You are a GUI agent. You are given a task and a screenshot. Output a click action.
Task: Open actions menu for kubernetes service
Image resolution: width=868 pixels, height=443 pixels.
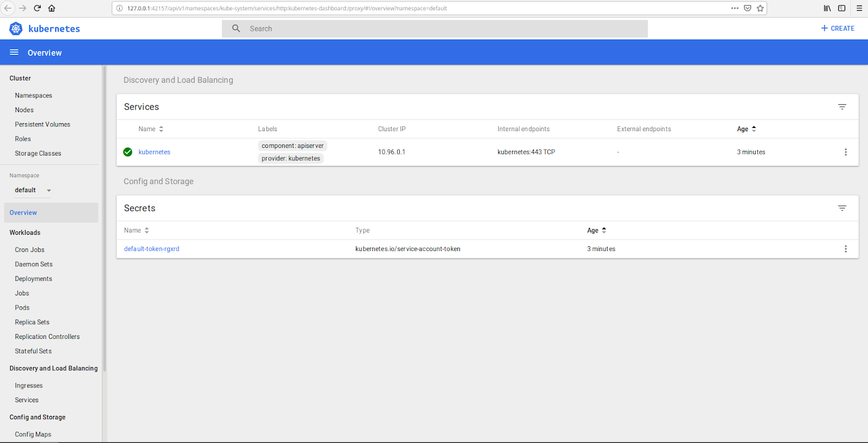click(845, 152)
